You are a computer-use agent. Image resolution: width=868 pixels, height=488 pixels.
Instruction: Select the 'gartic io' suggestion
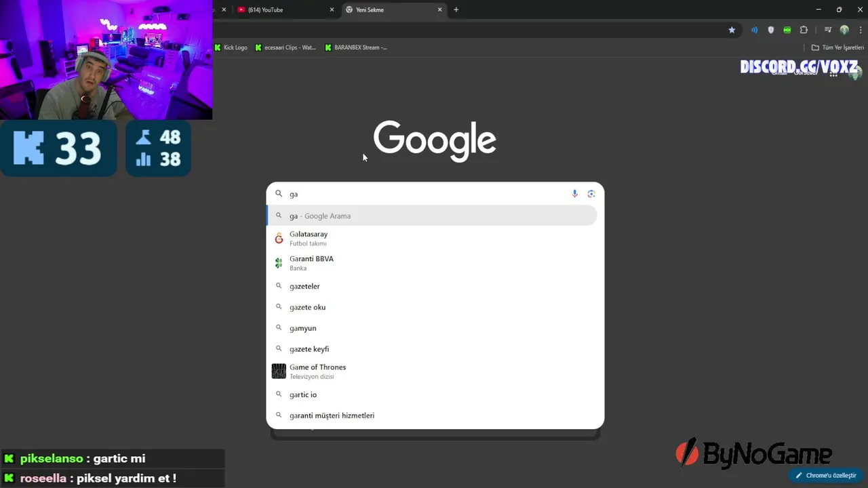click(432, 394)
